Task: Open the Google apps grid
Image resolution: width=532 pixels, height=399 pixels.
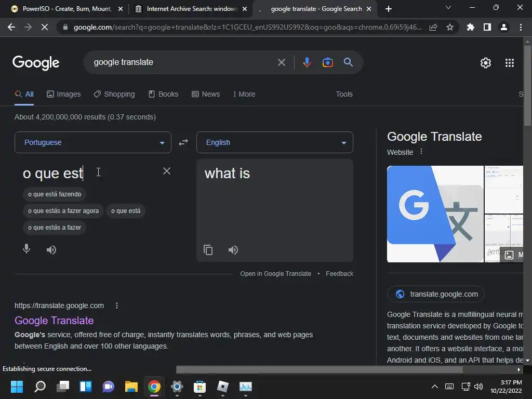Action: 509,63
